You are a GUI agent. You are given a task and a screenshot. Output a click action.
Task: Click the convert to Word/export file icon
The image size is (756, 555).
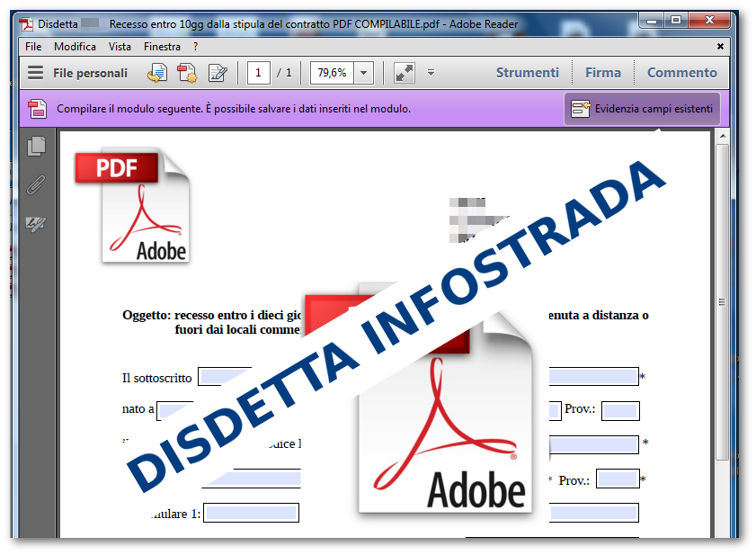157,73
